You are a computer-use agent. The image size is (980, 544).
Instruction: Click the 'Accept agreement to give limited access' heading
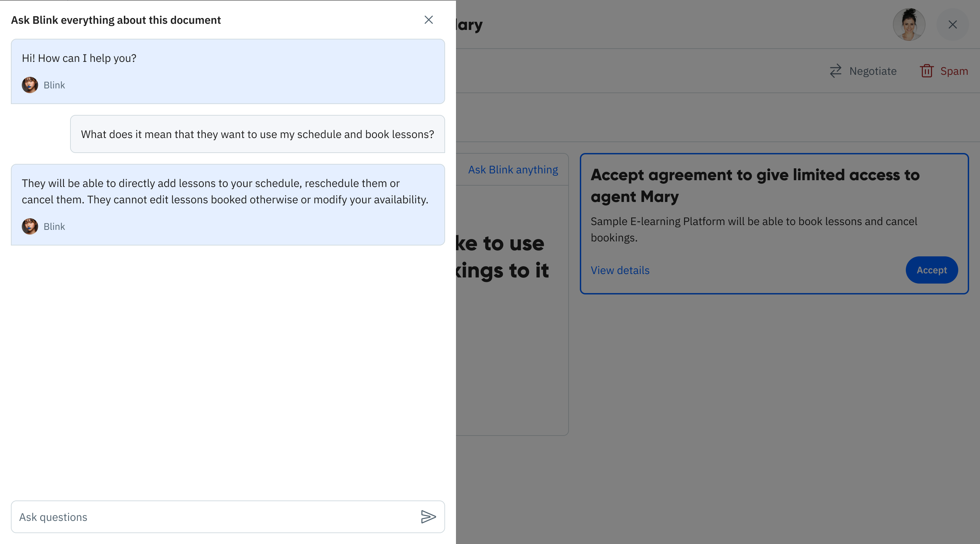coord(755,186)
